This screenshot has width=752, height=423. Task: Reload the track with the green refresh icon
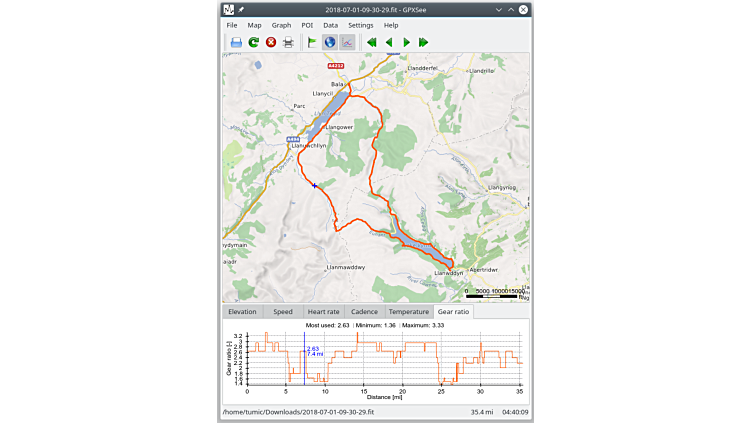click(253, 42)
